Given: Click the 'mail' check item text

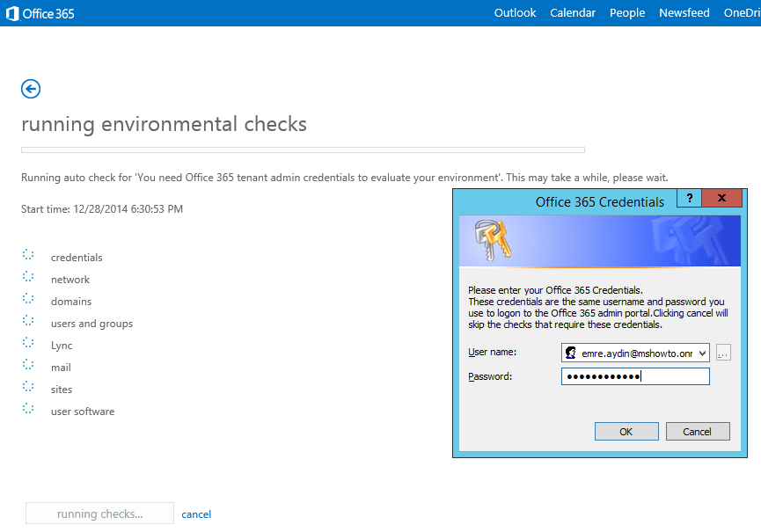Looking at the screenshot, I should click(62, 367).
